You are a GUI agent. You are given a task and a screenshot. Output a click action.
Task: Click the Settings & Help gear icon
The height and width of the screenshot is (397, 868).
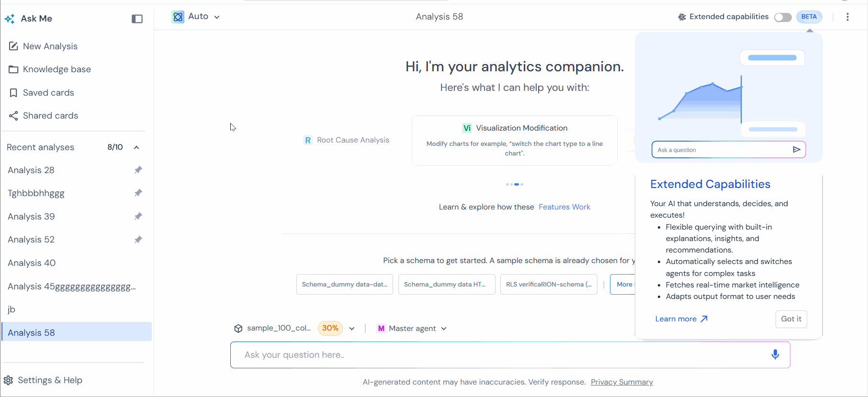pos(9,380)
